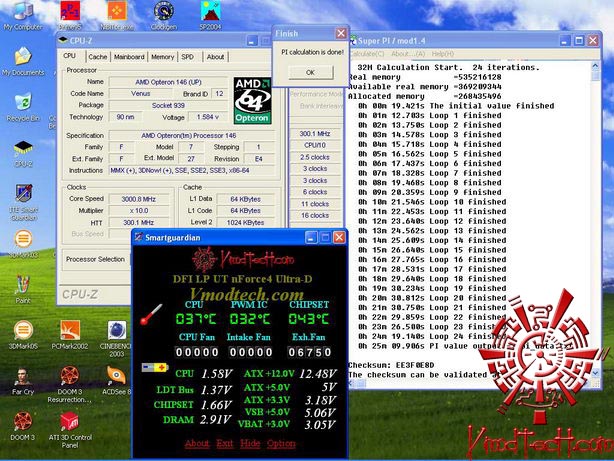This screenshot has width=614, height=461.
Task: Open the About tab in CPU-Z
Action: tap(215, 57)
